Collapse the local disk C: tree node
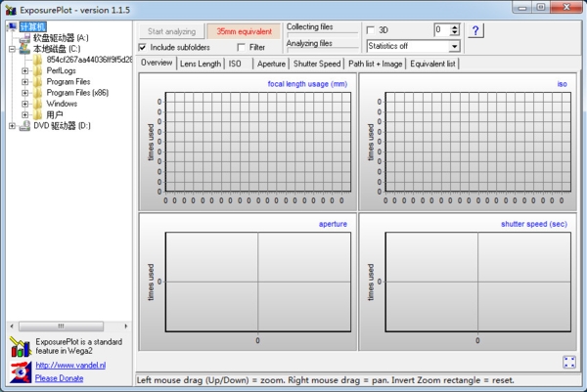 (x=12, y=49)
